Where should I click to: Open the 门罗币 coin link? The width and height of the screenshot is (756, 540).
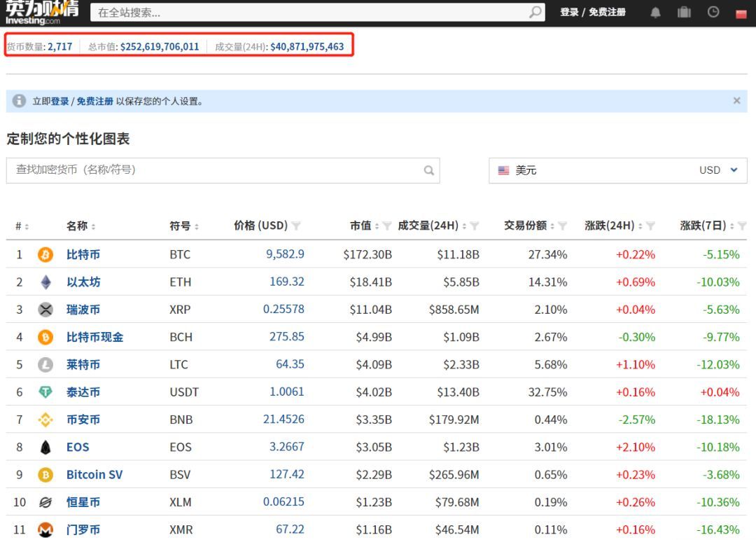(x=83, y=530)
